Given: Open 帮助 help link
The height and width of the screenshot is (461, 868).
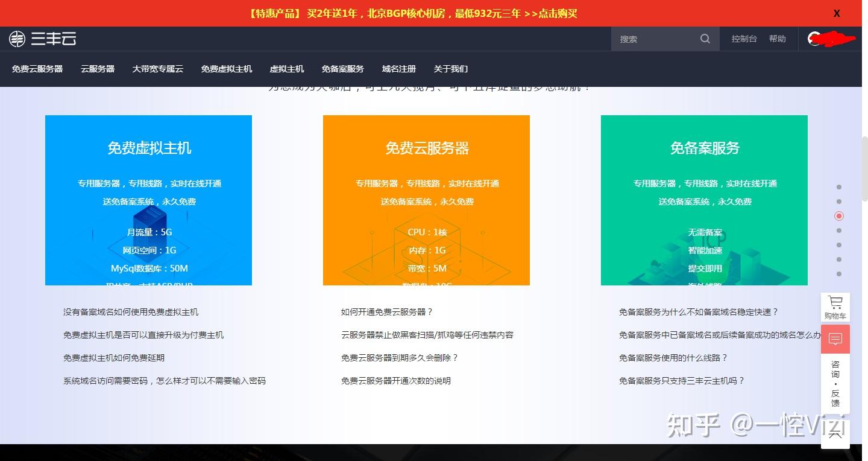Looking at the screenshot, I should (x=777, y=39).
